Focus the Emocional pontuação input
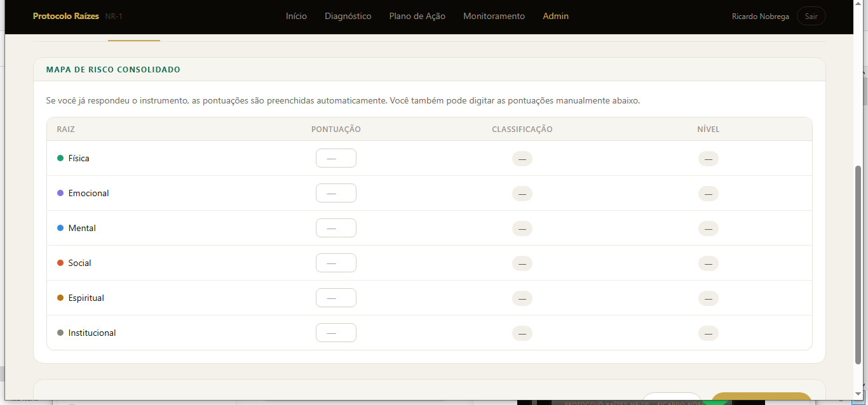 coord(336,193)
